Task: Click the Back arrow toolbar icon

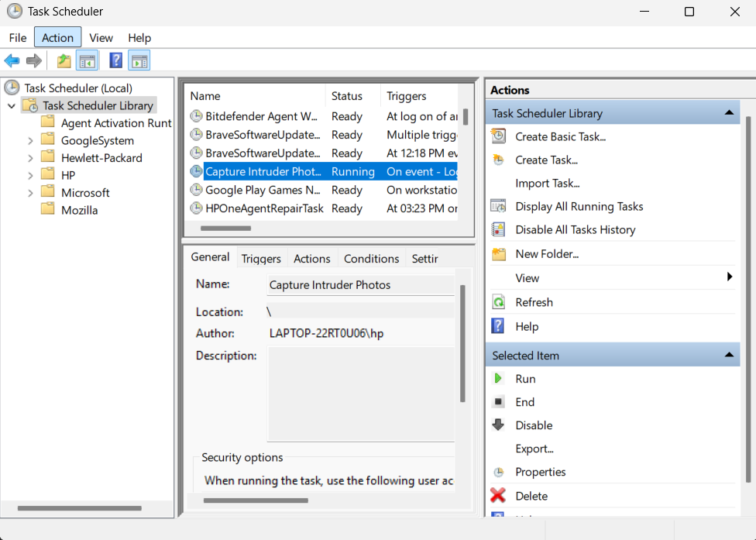Action: 12,60
